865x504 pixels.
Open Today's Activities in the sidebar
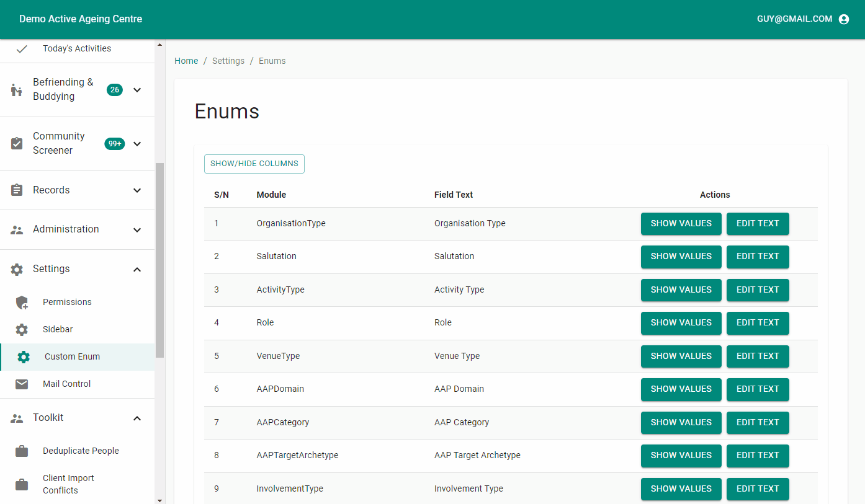tap(76, 48)
